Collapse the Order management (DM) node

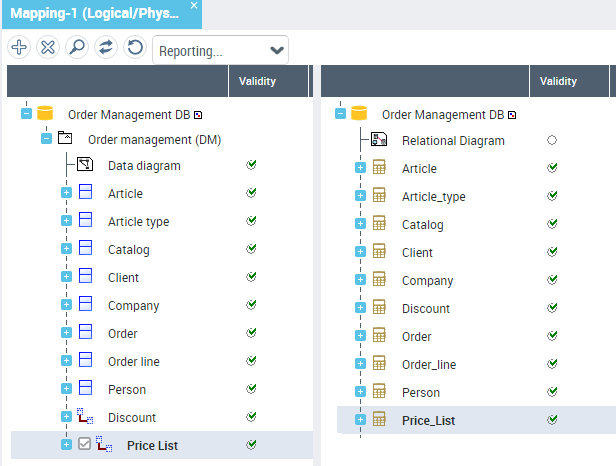click(x=46, y=139)
